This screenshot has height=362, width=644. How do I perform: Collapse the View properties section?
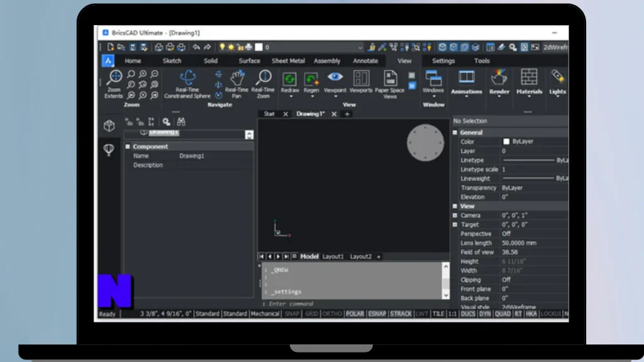455,206
